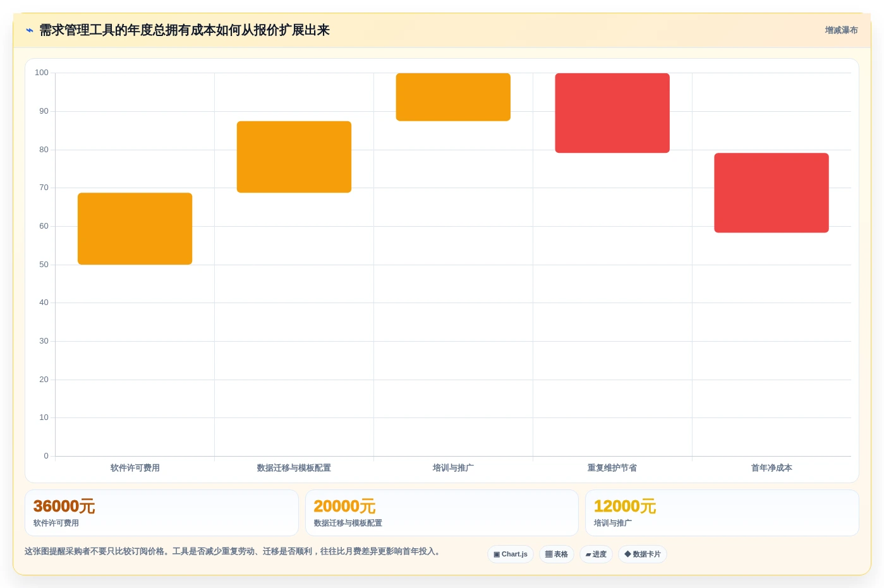This screenshot has width=884, height=588.
Task: Click x-axis label 软件许可费用
Action: (x=135, y=468)
